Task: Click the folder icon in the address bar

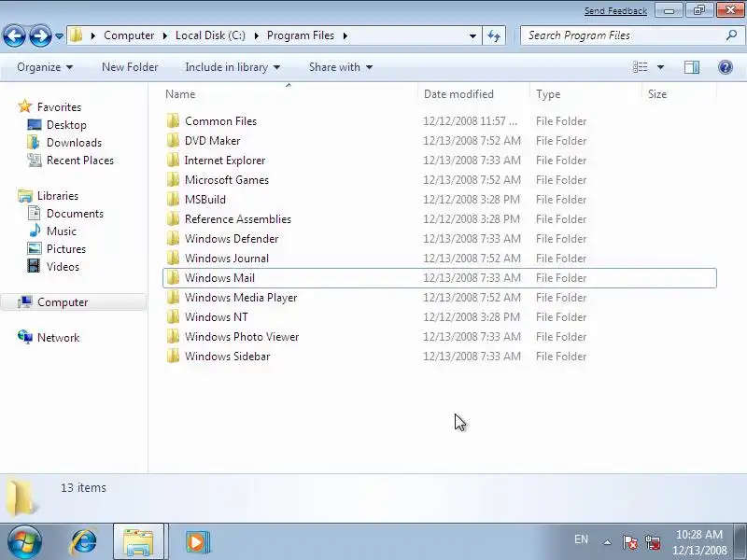Action: (77, 35)
